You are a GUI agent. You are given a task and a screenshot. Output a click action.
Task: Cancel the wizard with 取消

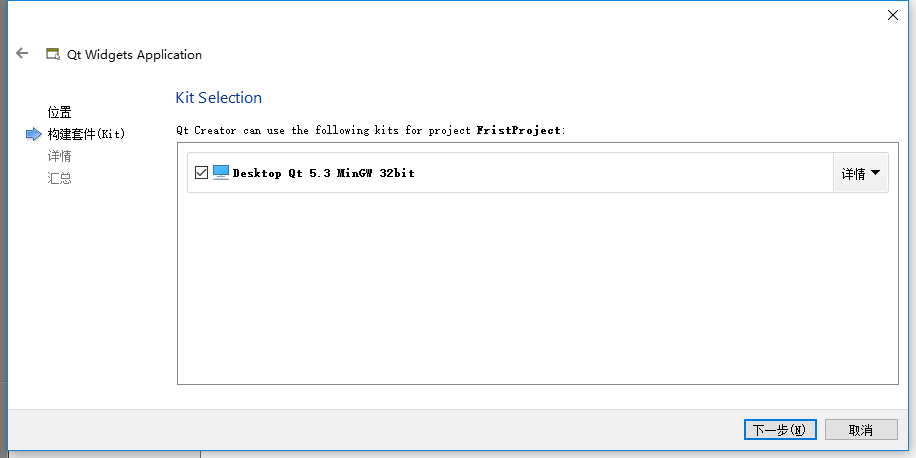coord(861,430)
